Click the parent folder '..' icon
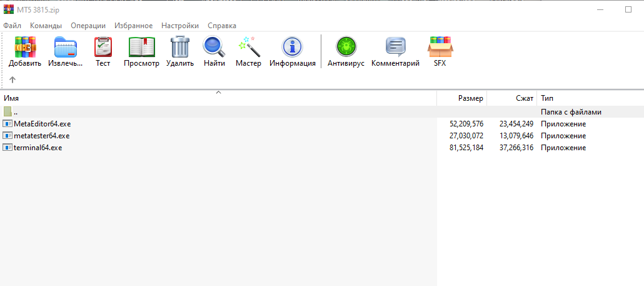The height and width of the screenshot is (286, 644). point(8,112)
